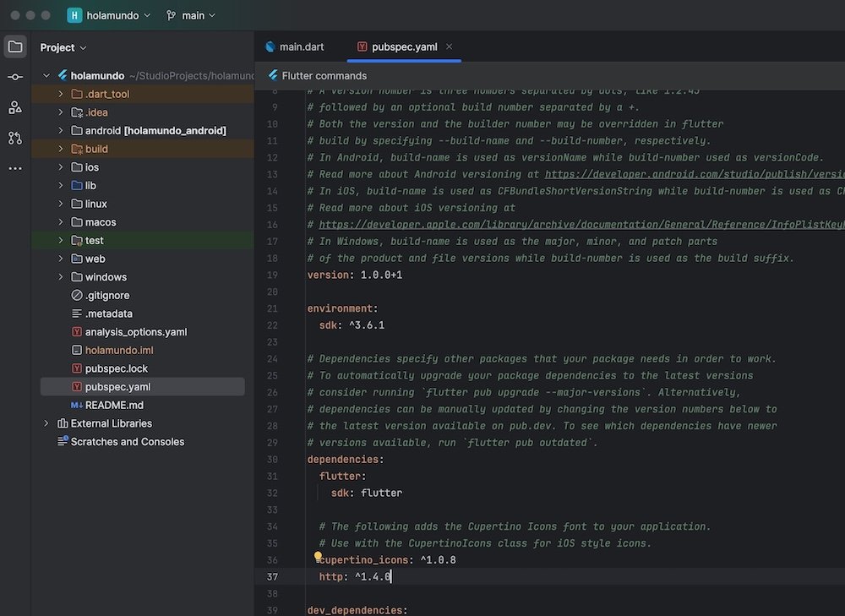Viewport: 845px width, 616px height.
Task: Click line number 19 in the gutter
Action: [272, 275]
